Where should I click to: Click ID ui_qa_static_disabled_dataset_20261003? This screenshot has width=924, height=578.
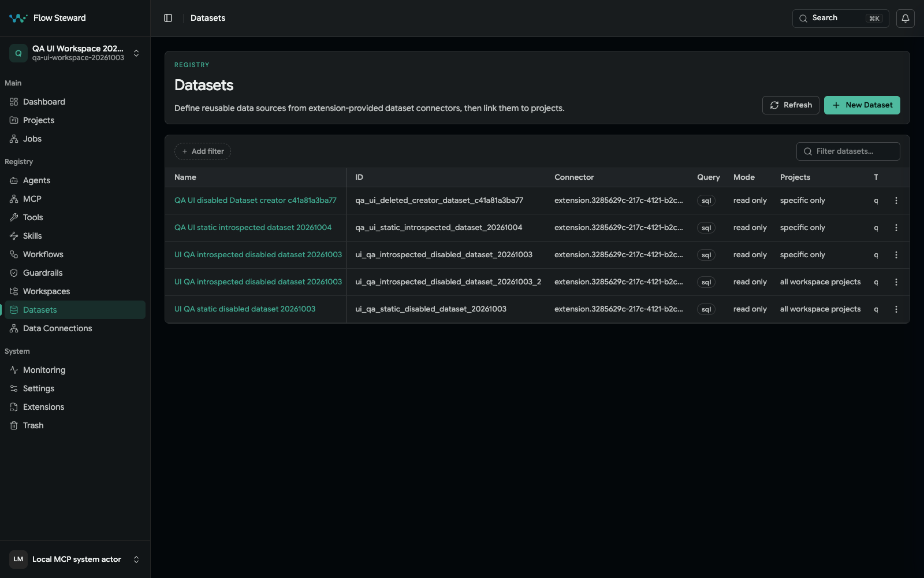431,309
